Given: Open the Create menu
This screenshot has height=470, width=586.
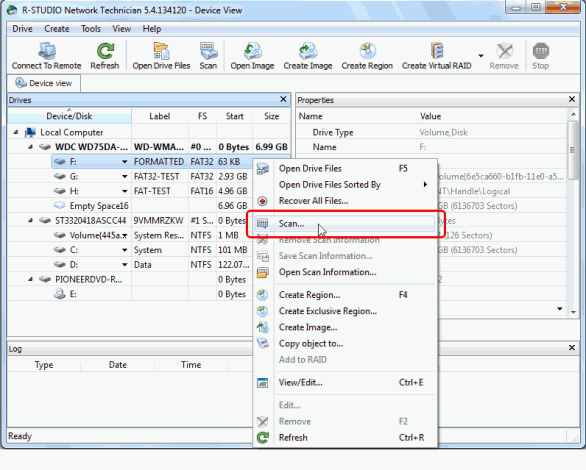Looking at the screenshot, I should point(57,29).
